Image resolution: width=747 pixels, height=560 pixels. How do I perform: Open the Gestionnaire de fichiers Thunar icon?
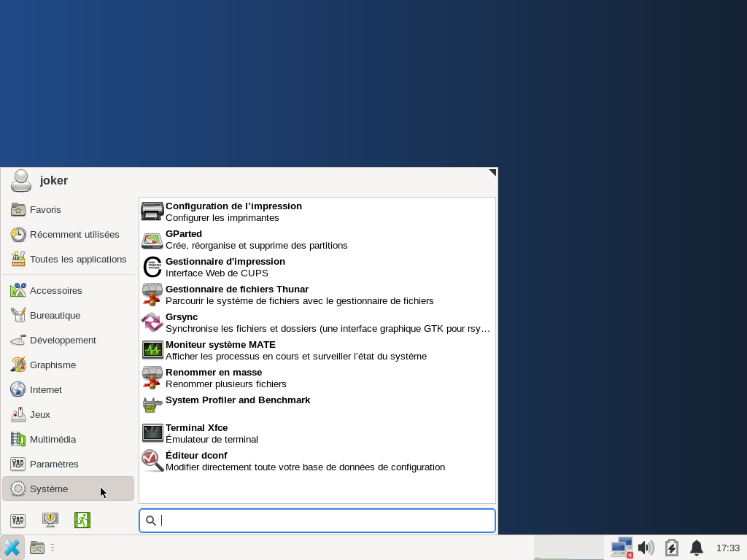(152, 295)
